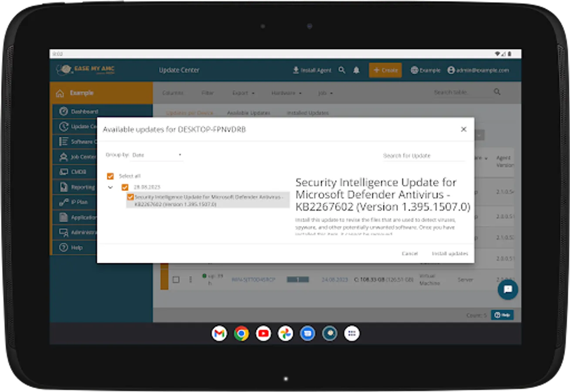Click the Ease My AMC logo
The width and height of the screenshot is (570, 392).
(x=86, y=70)
